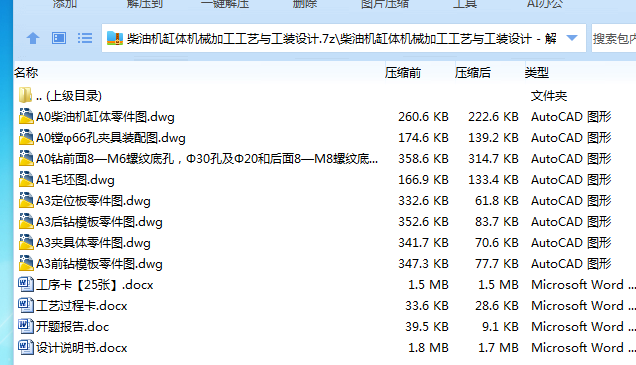Image resolution: width=636 pixels, height=365 pixels.
Task: Go up one directory level arrow
Action: coord(33,39)
